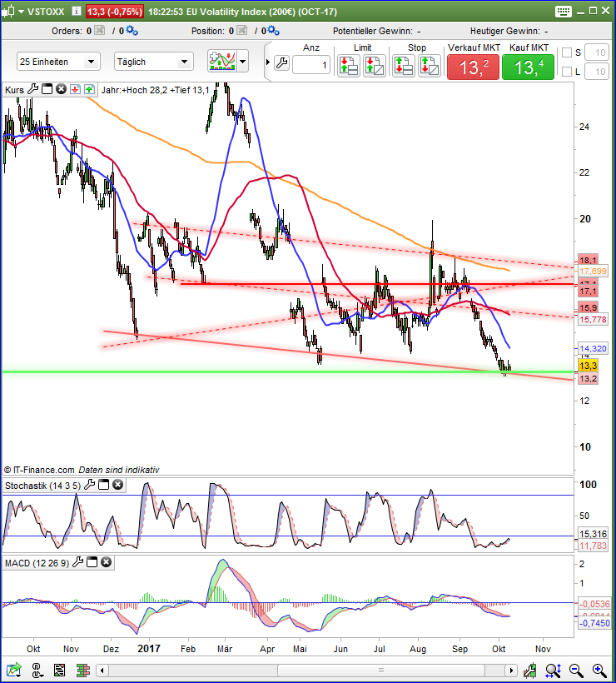
Task: Maximize the Stochastik panel
Action: tap(103, 485)
